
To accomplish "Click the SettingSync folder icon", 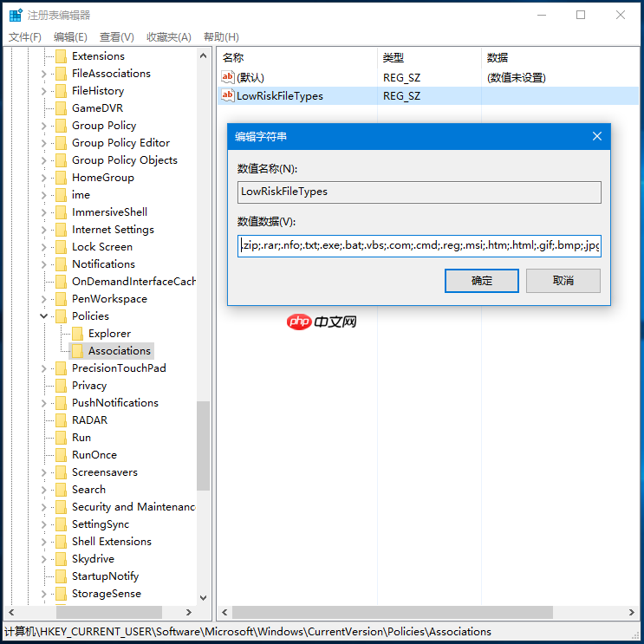I will click(x=61, y=524).
